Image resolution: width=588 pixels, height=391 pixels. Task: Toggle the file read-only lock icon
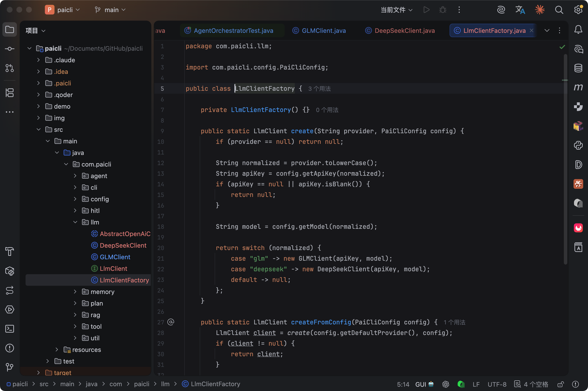click(561, 384)
